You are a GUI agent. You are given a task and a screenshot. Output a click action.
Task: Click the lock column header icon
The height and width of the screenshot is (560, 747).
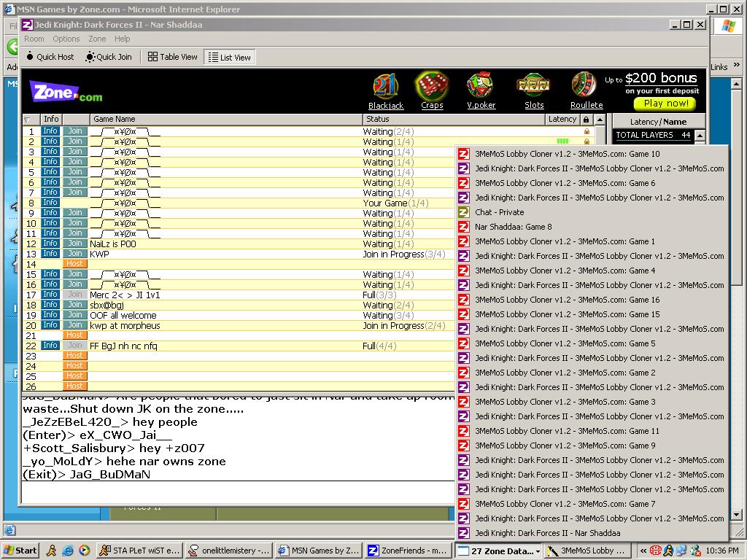point(586,120)
